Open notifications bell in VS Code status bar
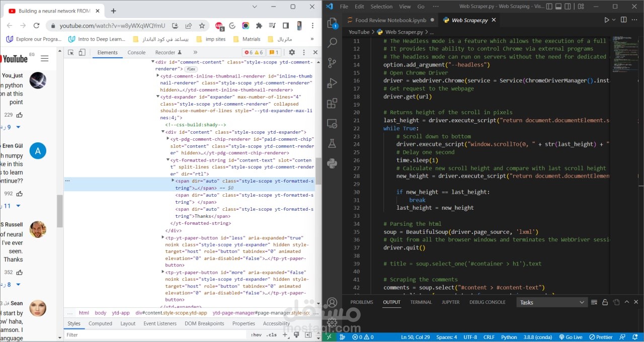Viewport: 644px width, 342px height. click(x=635, y=337)
